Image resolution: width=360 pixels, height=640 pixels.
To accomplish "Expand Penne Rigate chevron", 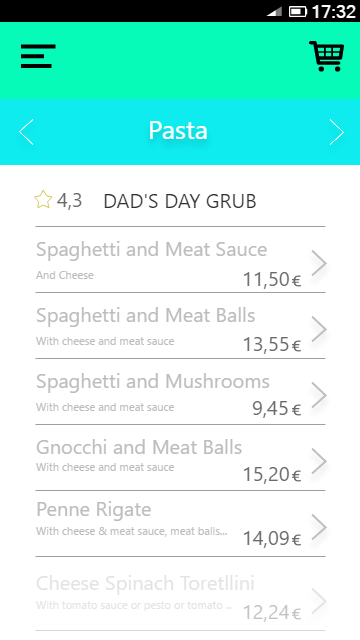I will coord(319,527).
